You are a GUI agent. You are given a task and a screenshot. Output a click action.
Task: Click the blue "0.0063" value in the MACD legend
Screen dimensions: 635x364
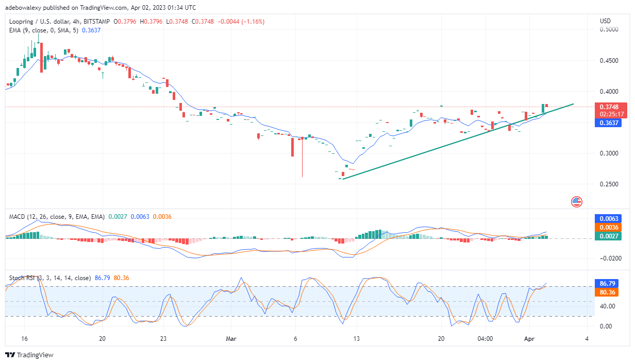coord(140,217)
